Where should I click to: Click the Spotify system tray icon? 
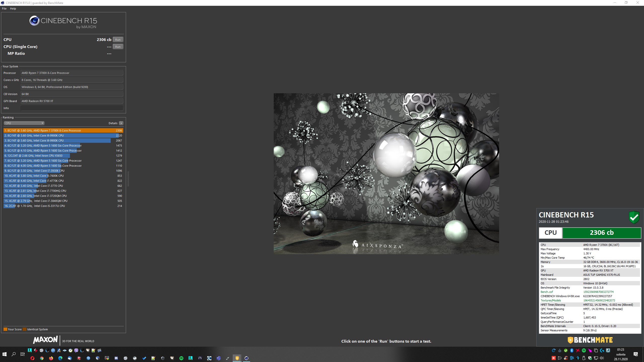click(x=584, y=350)
